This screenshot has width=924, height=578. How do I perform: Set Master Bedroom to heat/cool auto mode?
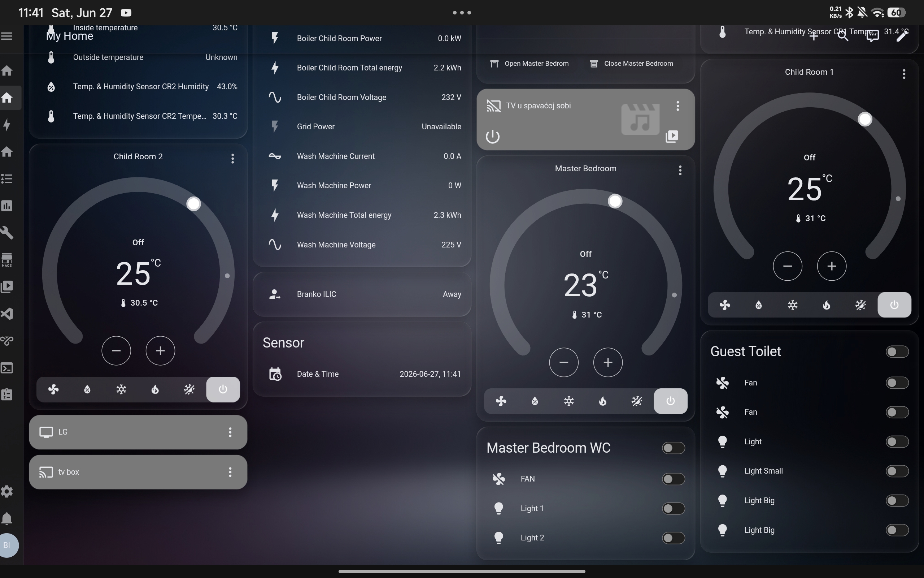point(636,401)
